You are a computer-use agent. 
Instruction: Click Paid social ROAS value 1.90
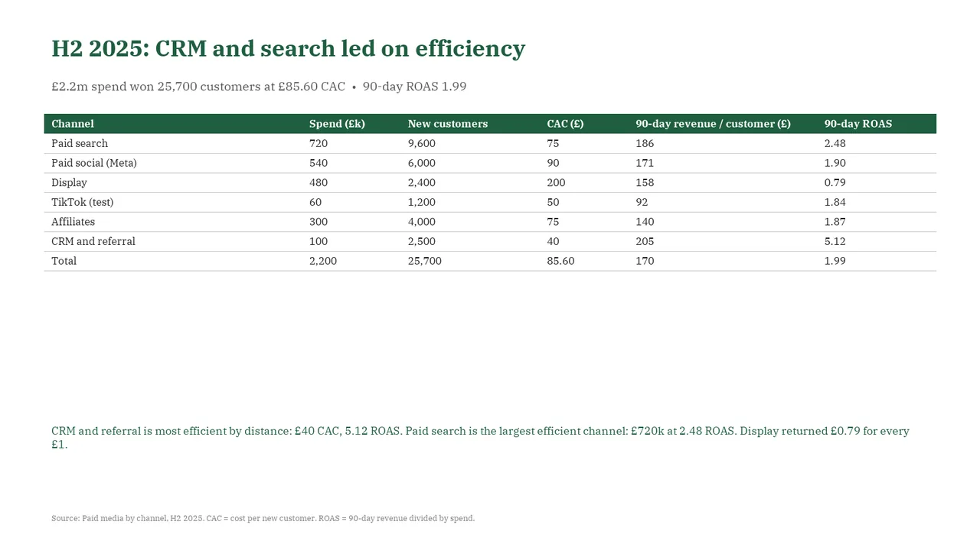coord(835,163)
